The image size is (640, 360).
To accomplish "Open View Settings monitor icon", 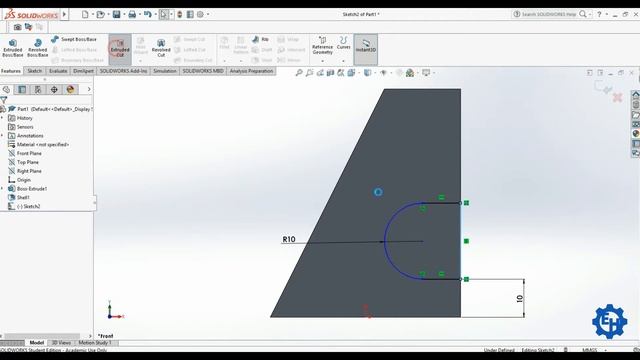I will [x=426, y=73].
